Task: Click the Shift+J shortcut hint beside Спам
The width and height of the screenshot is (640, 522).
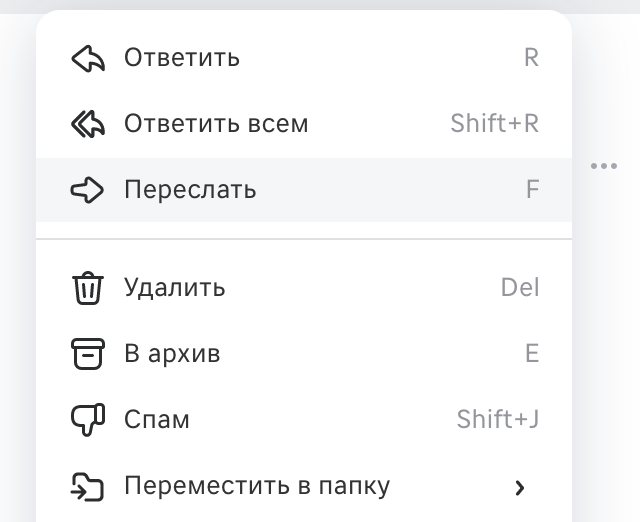Action: point(498,420)
